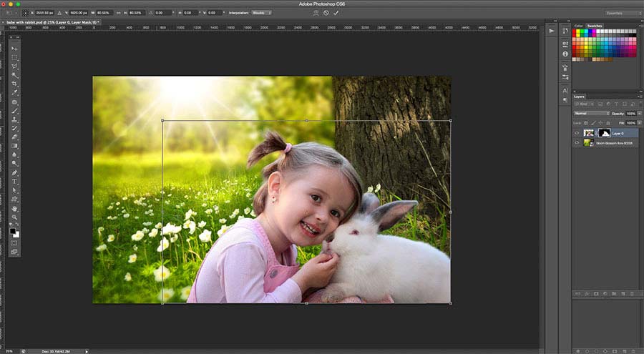Open the Interpolation dropdown
This screenshot has height=354, width=644.
tap(261, 12)
